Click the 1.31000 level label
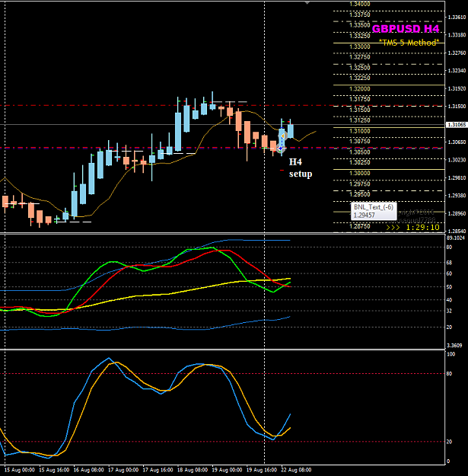Screen dimensions: 468x476 pos(360,131)
